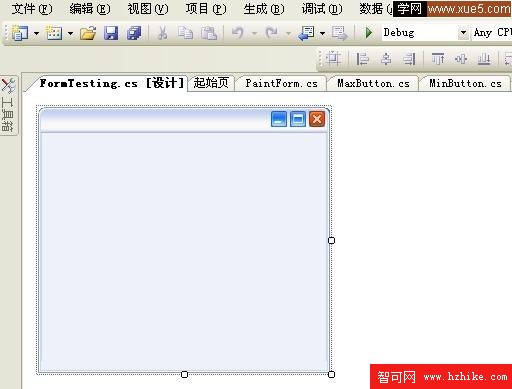Click the designed form's blue maximize button
The height and width of the screenshot is (389, 512).
[298, 119]
